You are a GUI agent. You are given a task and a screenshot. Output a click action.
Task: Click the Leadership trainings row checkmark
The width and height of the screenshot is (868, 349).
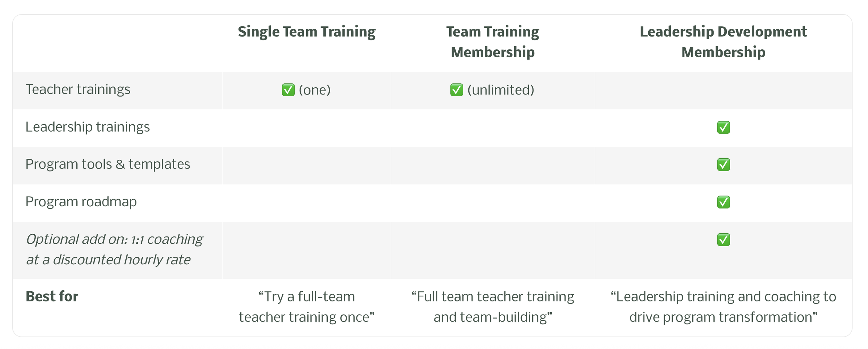(x=724, y=127)
